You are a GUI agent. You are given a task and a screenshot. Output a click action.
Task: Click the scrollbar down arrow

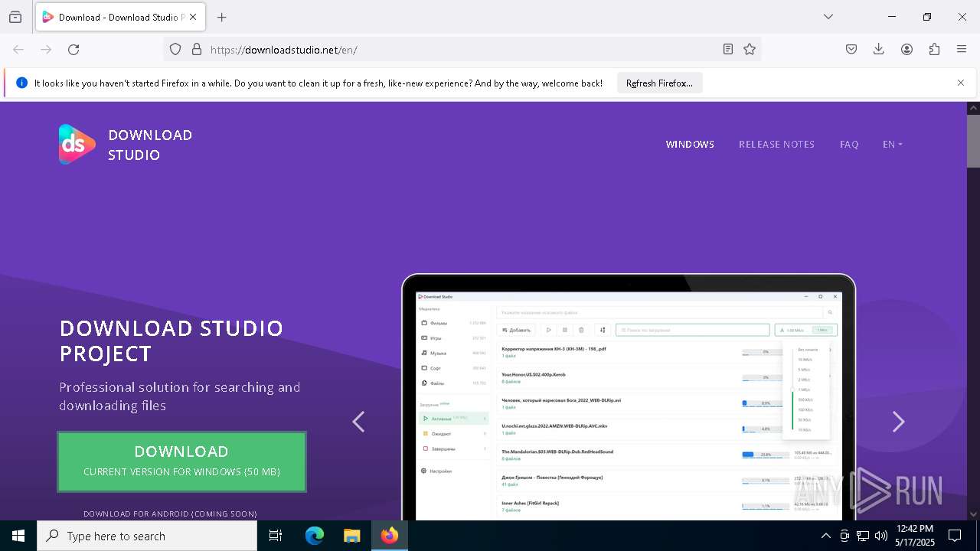point(973,514)
